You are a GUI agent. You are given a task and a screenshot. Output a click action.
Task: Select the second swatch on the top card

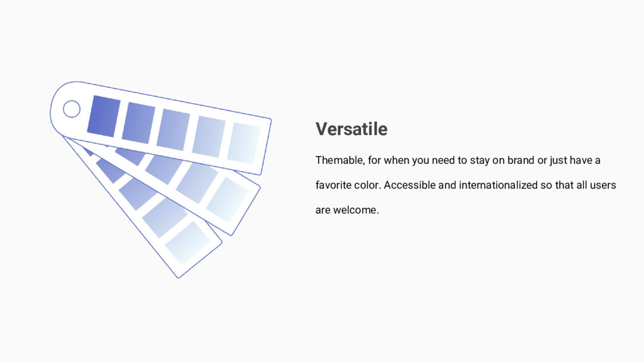click(138, 123)
